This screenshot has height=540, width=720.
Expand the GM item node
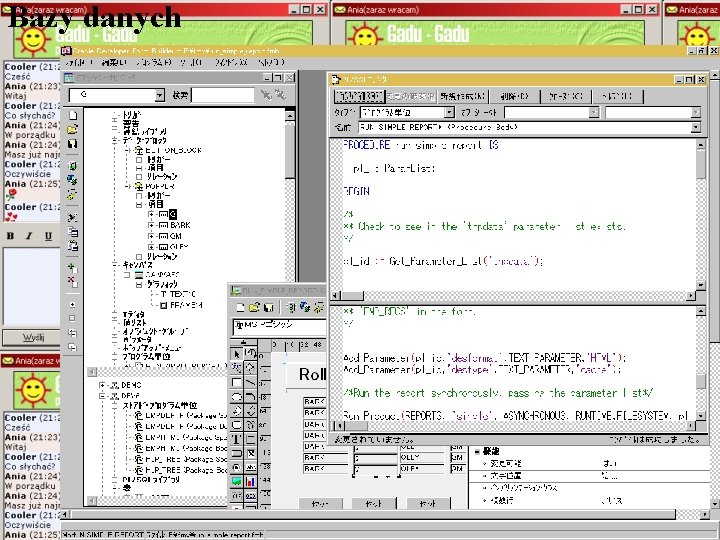click(x=151, y=236)
